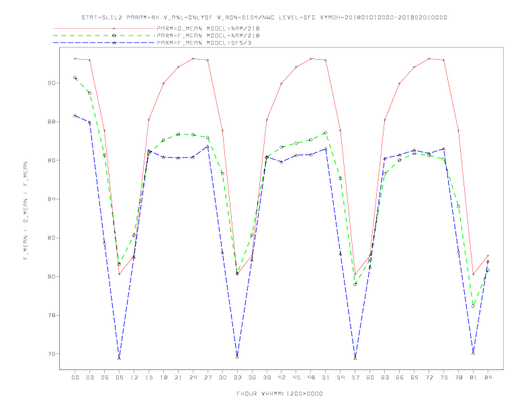532x411 pixels.
Task: Click the chart title starting with STAT=SL1L2
Action: pos(264,17)
